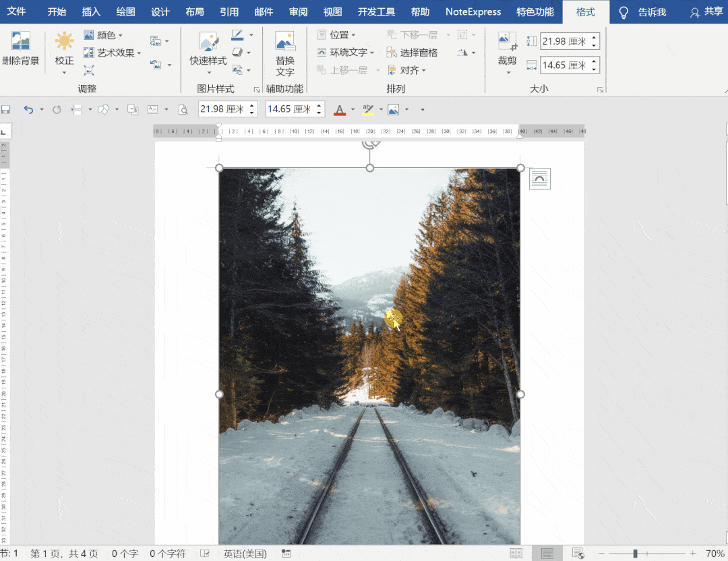This screenshot has width=728, height=561.
Task: Click the 英语(美国) language indicator
Action: (245, 554)
